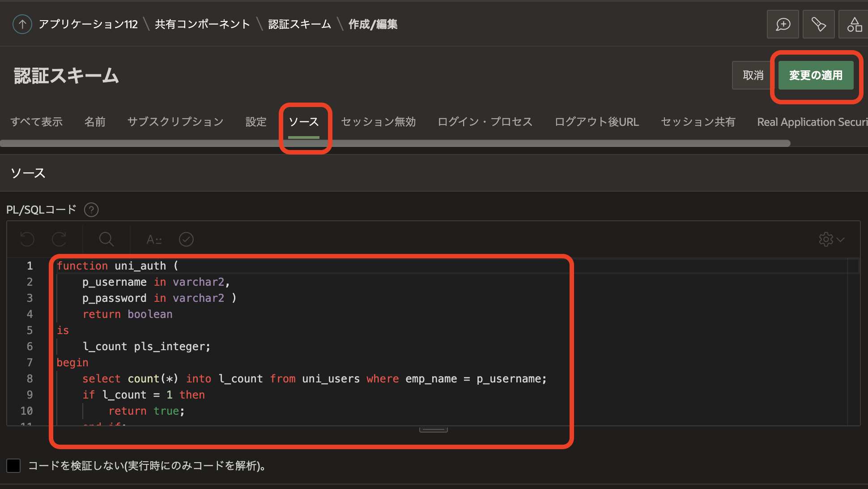Click the 変更の適用 button
Viewport: 868px width, 489px height.
816,75
